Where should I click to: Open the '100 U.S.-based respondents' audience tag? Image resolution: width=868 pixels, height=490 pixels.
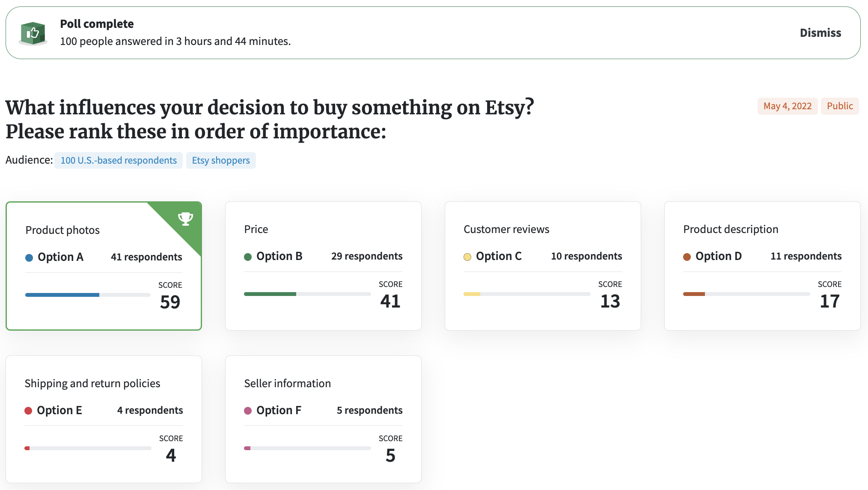pos(119,160)
